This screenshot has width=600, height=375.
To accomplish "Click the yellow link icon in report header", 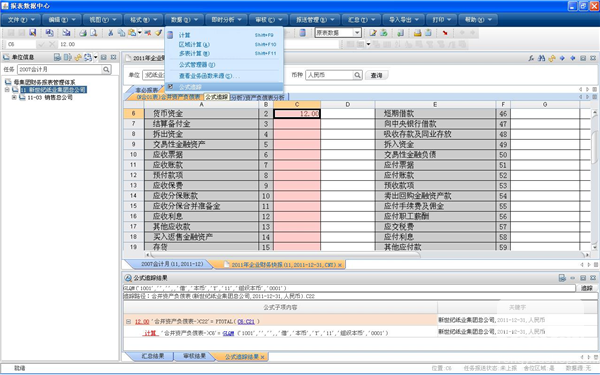I will [552, 58].
